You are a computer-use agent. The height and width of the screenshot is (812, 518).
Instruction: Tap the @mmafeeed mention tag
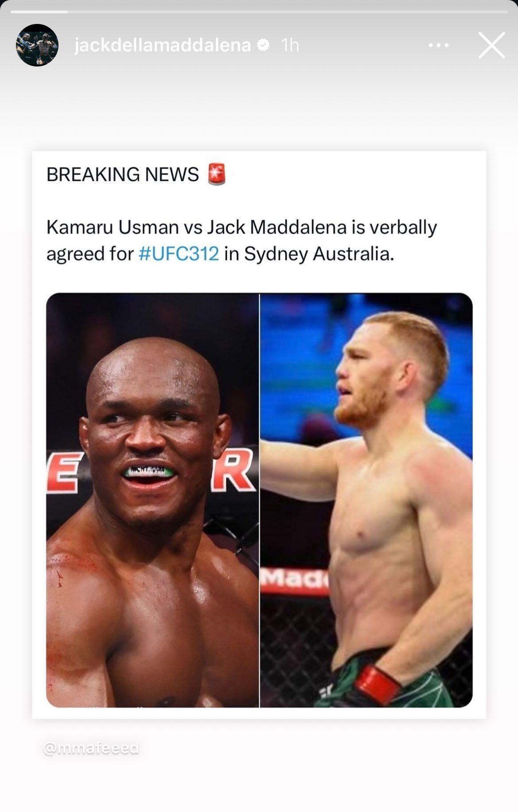point(91,748)
